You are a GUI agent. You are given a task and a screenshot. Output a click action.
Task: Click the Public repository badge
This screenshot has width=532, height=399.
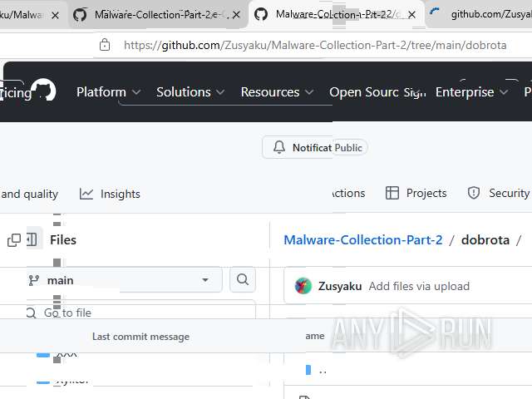tap(348, 148)
